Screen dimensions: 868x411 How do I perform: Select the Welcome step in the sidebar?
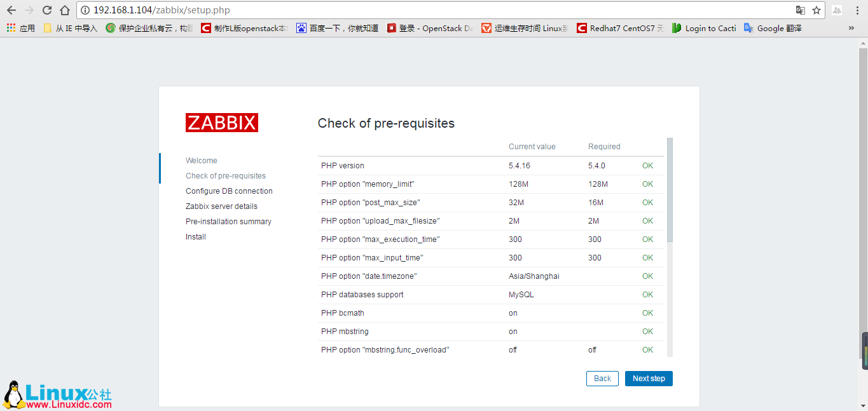coord(201,160)
